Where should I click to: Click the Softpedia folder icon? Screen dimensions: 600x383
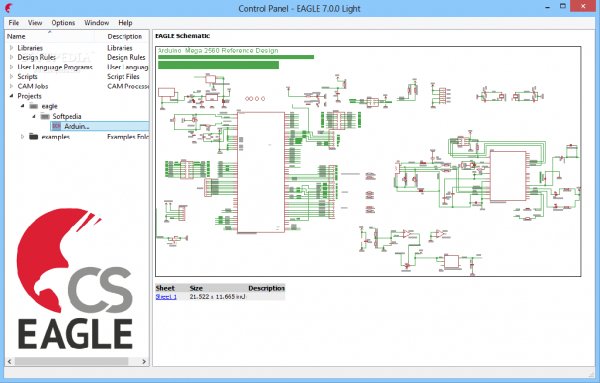[x=45, y=116]
